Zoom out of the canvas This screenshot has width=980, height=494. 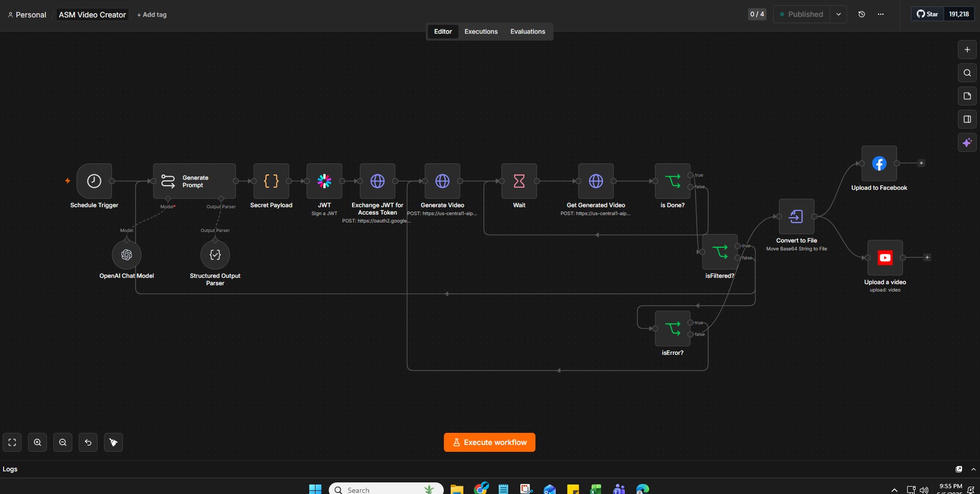point(63,442)
